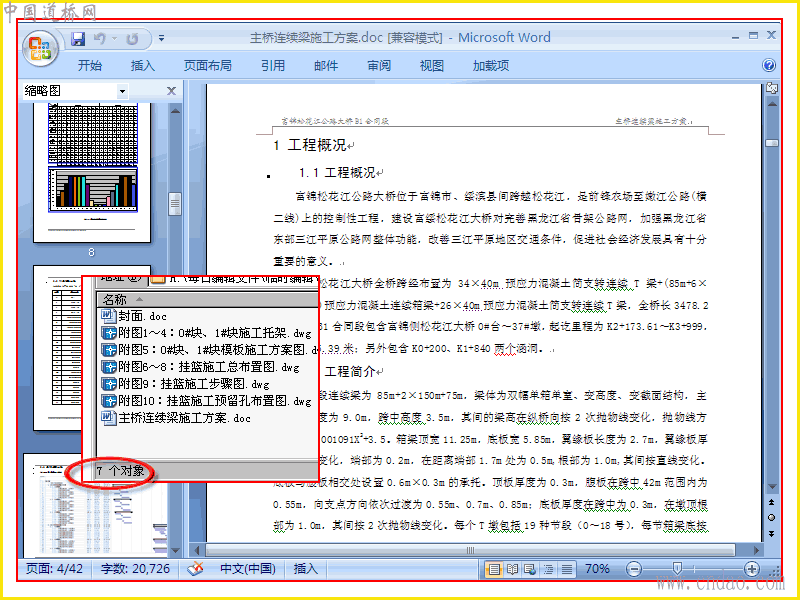This screenshot has width=800, height=600.
Task: Open the 中文(中国) language selector
Action: click(248, 569)
